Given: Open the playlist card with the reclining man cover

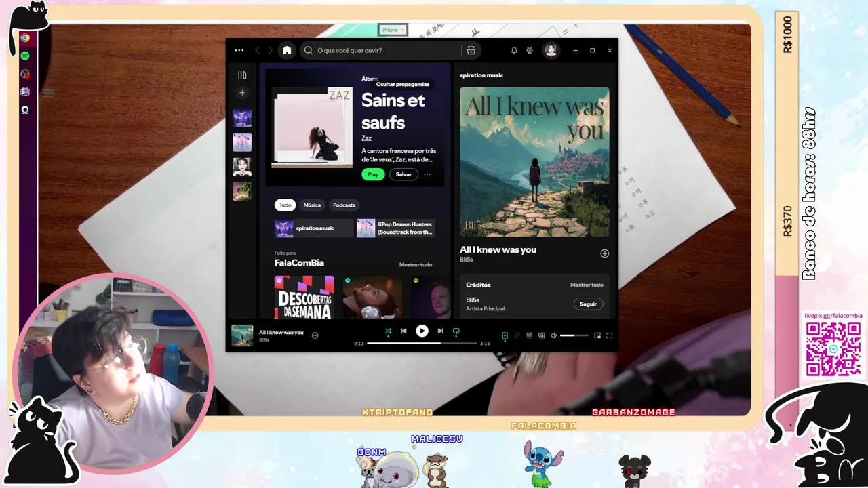Looking at the screenshot, I should click(372, 297).
